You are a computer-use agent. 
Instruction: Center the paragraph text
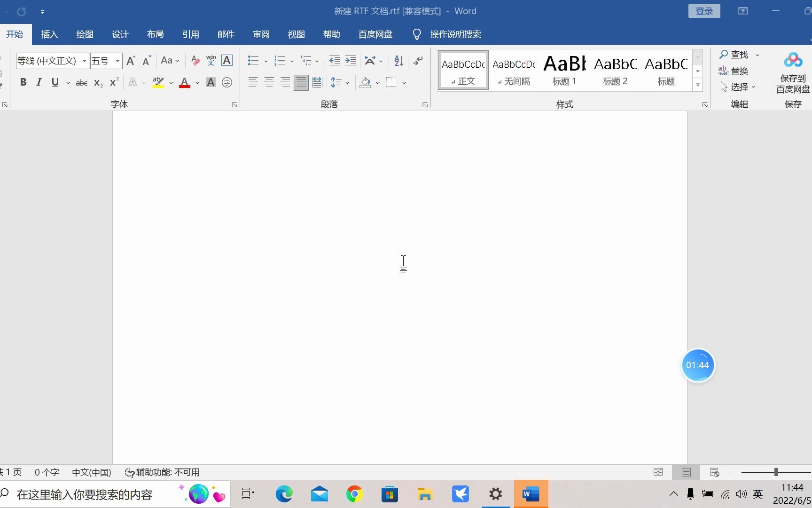pos(269,82)
